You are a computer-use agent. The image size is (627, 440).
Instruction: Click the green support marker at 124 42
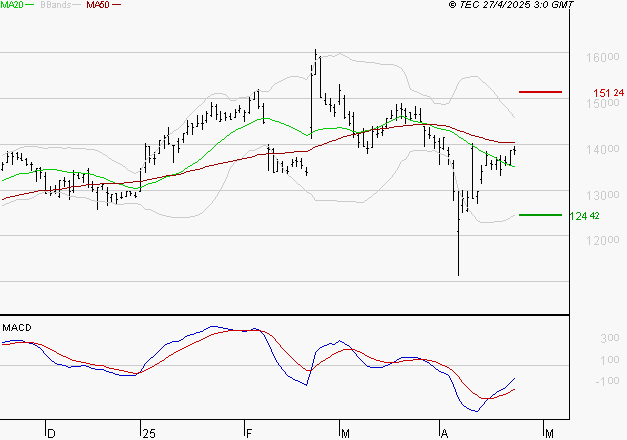coord(540,215)
